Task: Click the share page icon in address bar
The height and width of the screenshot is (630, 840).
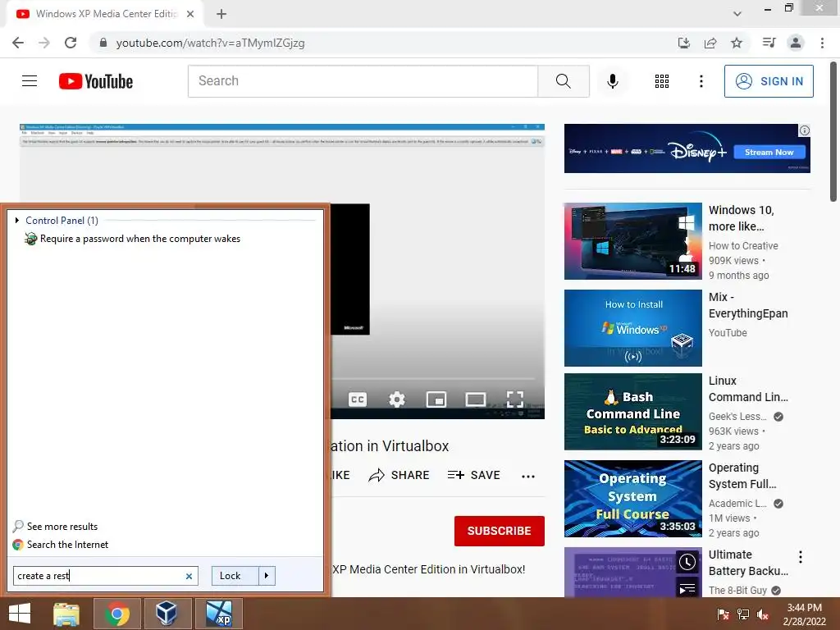Action: coord(710,43)
